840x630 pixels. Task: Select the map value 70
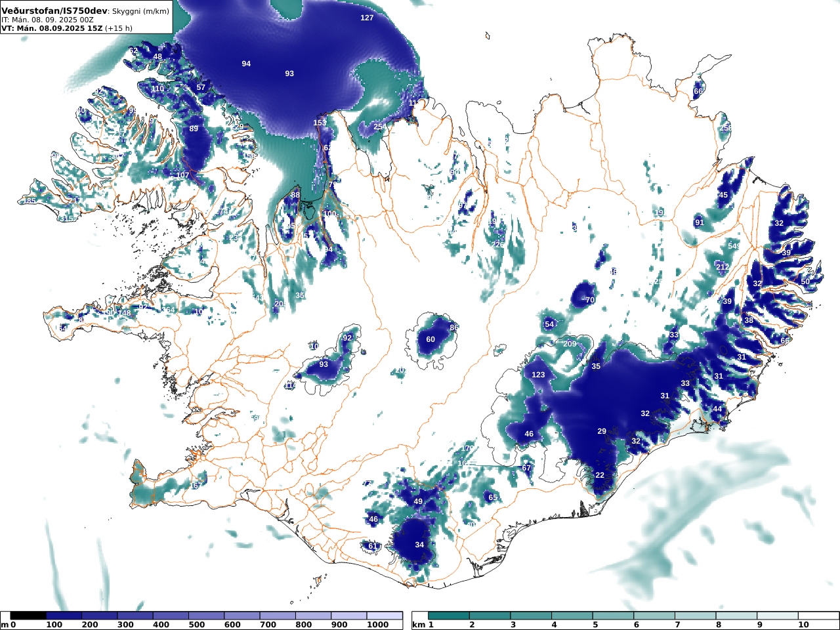(x=590, y=300)
